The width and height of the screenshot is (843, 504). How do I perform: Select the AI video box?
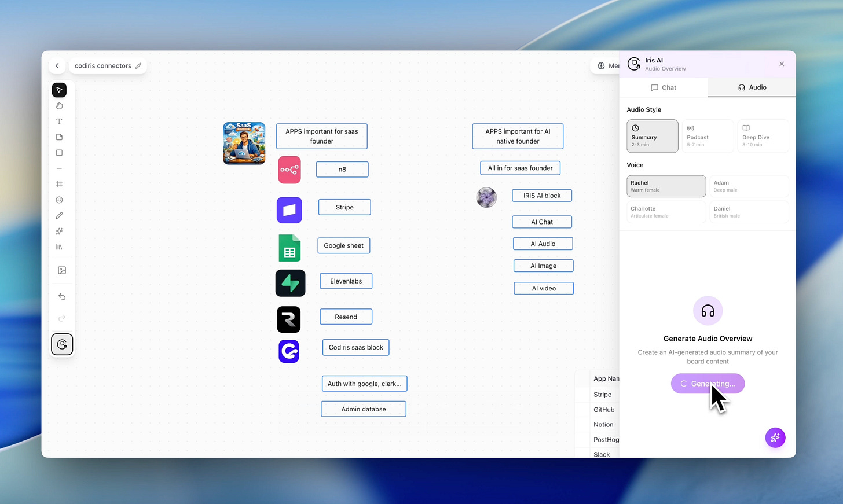coord(544,288)
